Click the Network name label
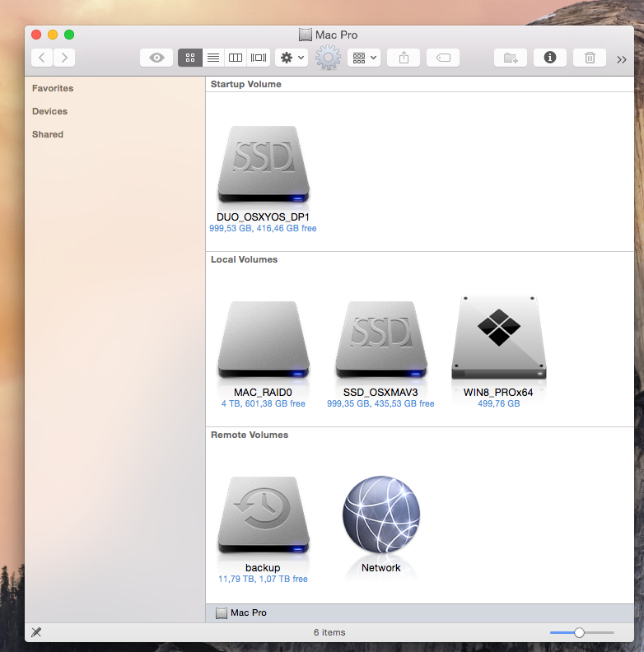 click(x=381, y=568)
